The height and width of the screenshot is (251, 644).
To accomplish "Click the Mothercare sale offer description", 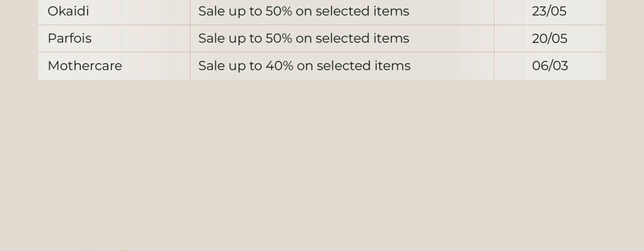I will [304, 65].
